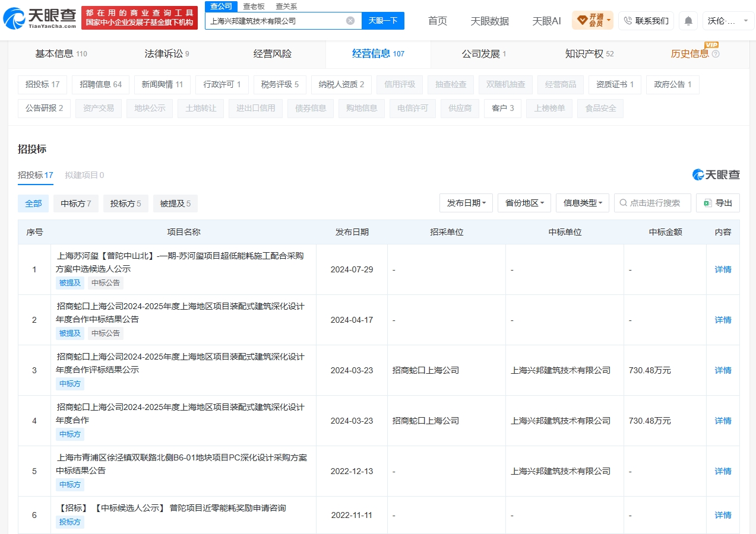Select the 知识产权 tab
Viewport: 756px width, 534px height.
pyautogui.click(x=590, y=54)
